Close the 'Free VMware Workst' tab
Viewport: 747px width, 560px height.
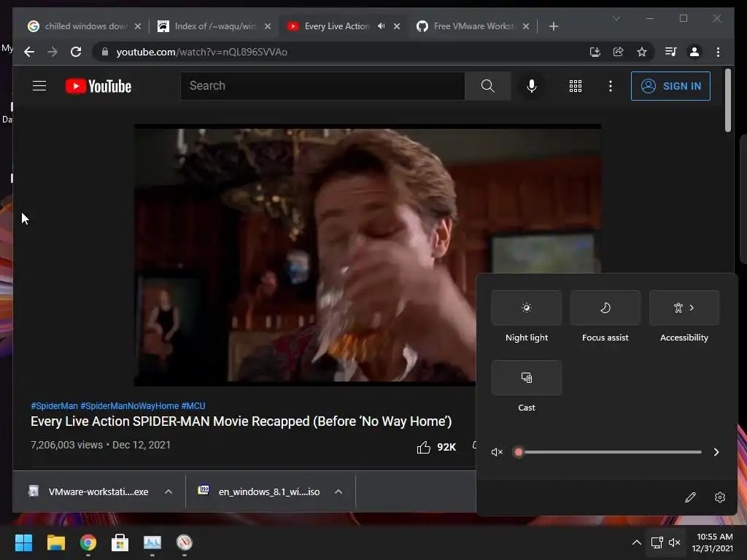pyautogui.click(x=526, y=26)
